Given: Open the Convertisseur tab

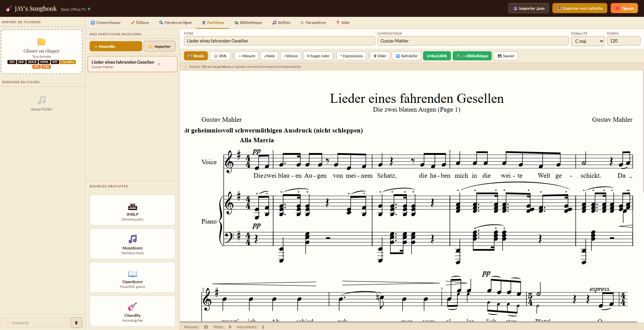Looking at the screenshot, I should (x=105, y=23).
